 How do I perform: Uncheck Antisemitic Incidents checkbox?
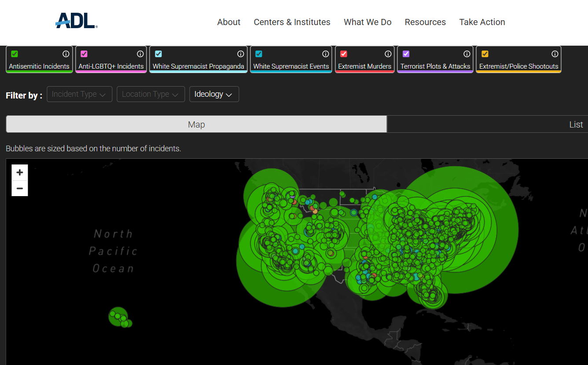(15, 54)
